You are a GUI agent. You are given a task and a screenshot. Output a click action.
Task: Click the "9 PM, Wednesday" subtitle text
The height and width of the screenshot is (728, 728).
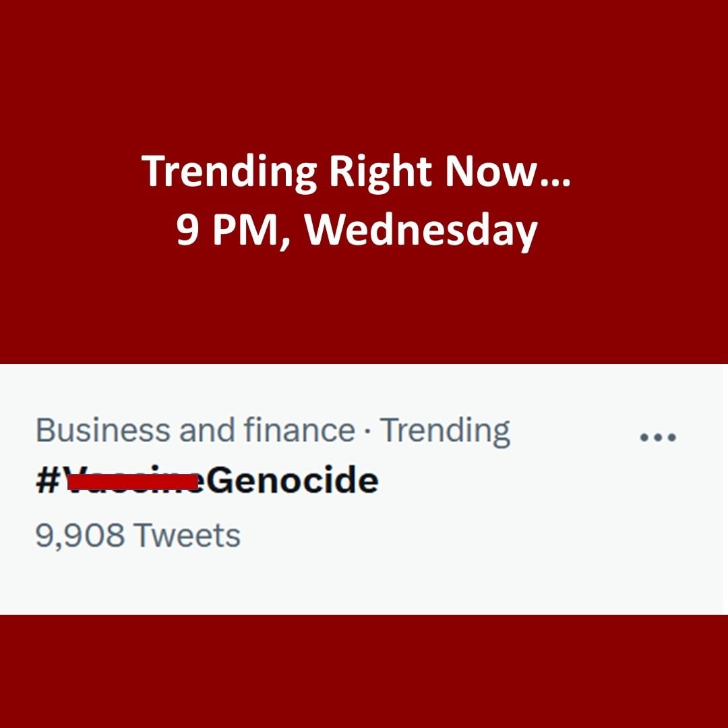click(357, 231)
